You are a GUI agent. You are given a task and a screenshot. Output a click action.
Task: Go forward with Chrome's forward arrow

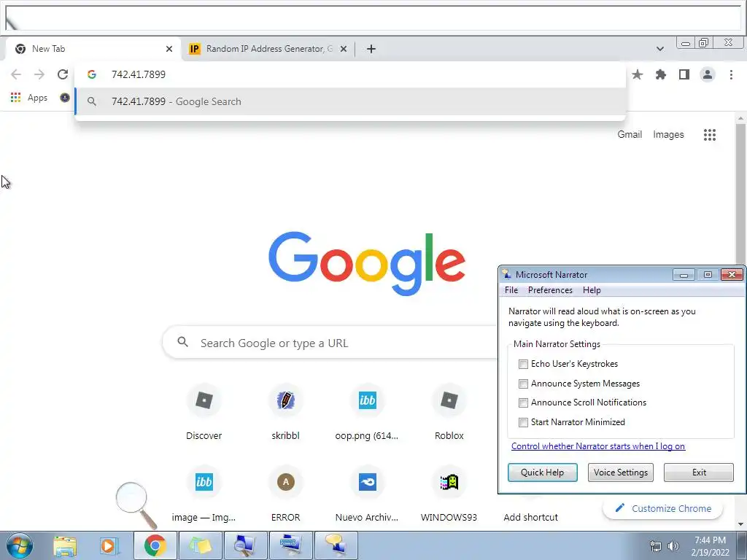[39, 74]
